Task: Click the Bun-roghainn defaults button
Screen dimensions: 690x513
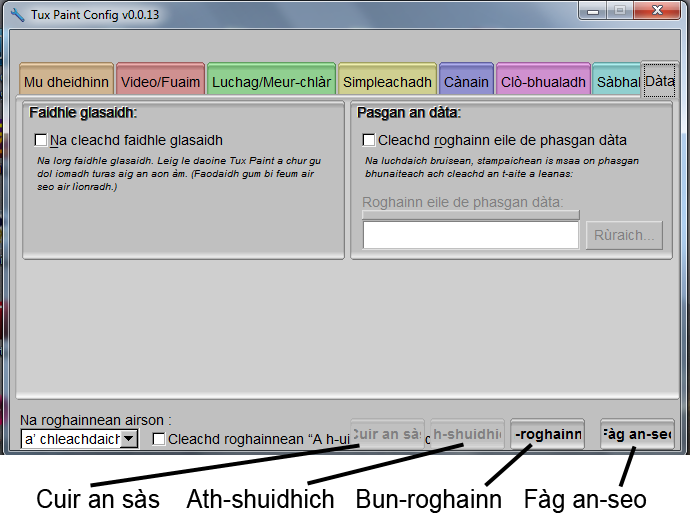Action: tap(547, 434)
